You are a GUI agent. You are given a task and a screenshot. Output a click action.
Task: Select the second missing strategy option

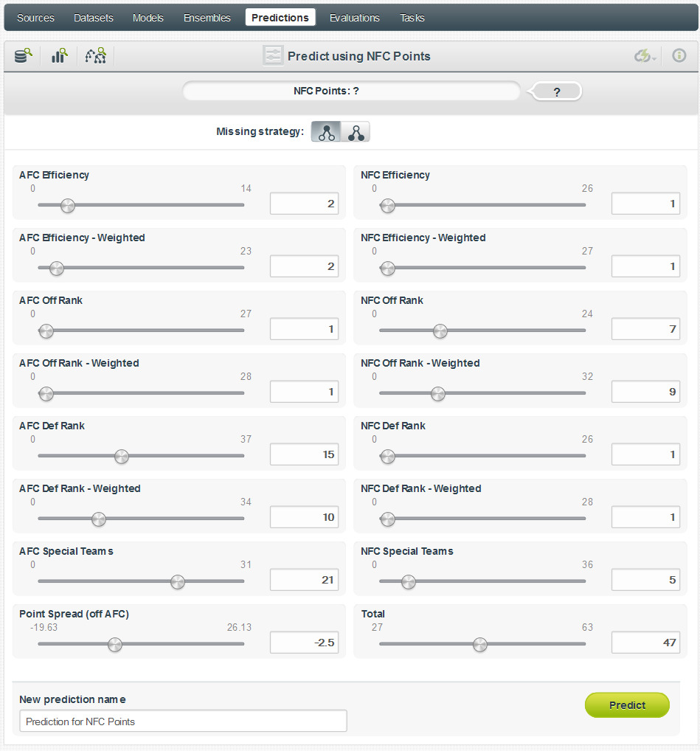[356, 132]
